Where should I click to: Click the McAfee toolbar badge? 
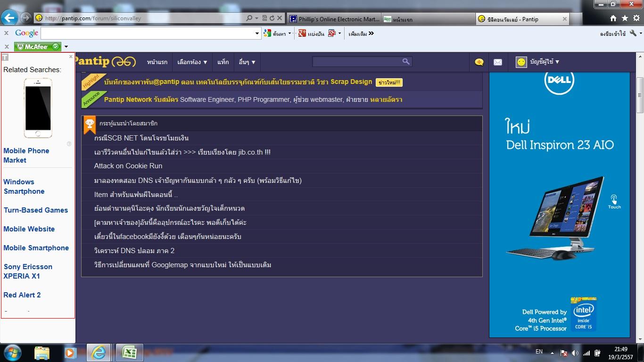[38, 46]
